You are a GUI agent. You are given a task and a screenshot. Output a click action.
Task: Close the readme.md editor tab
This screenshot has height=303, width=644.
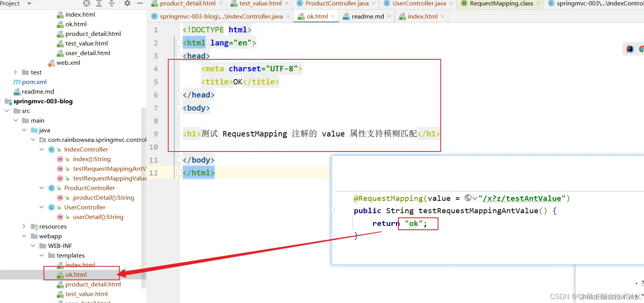click(389, 17)
